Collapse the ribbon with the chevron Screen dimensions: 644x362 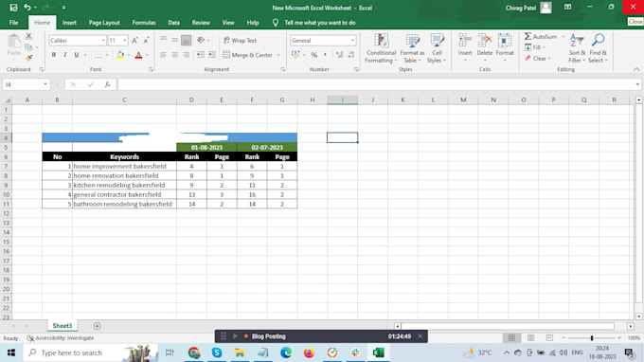coord(636,69)
